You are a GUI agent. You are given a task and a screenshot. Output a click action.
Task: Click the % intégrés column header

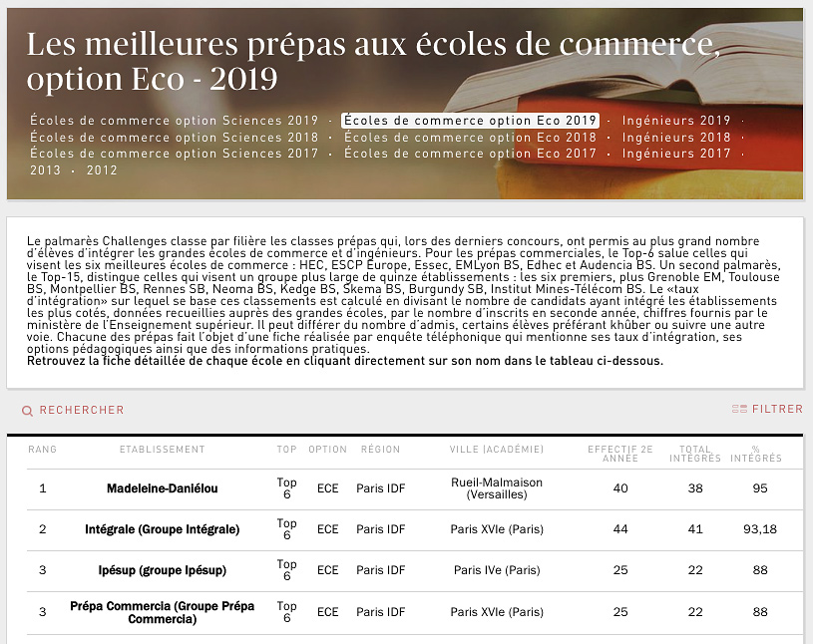pyautogui.click(x=756, y=454)
